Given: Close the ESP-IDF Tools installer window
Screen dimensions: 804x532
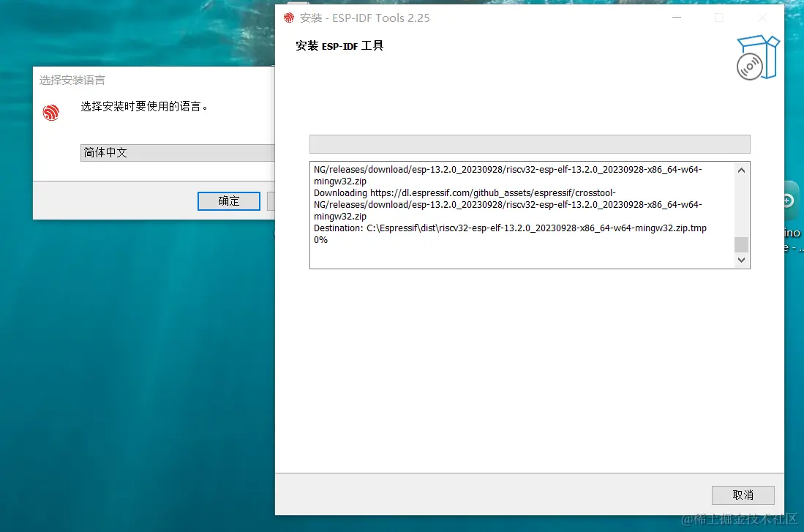Looking at the screenshot, I should (x=762, y=18).
